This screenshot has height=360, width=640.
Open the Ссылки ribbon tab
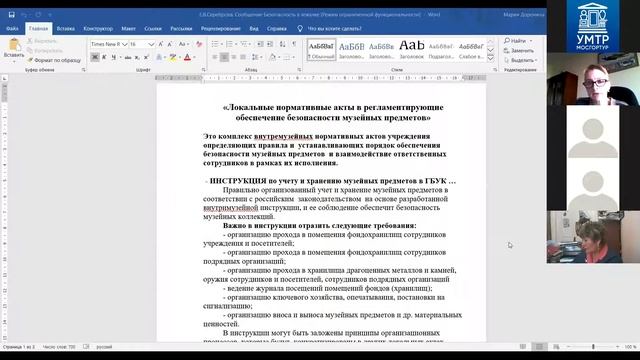tap(153, 29)
